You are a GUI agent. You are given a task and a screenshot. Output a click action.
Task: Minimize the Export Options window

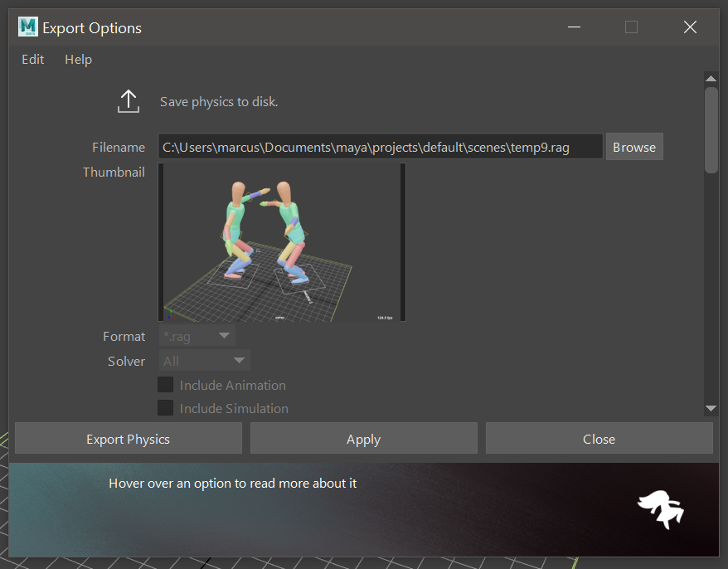click(574, 27)
